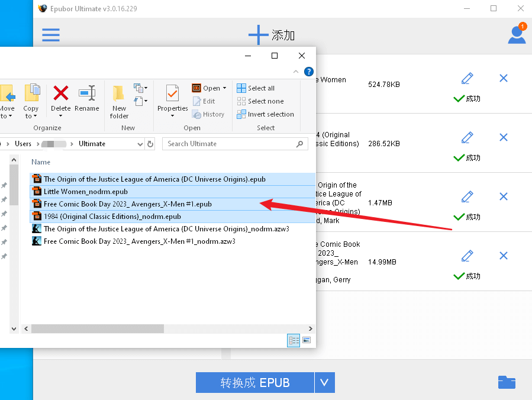Open the Easy access dropdown icon
The height and width of the screenshot is (400, 532).
140,101
